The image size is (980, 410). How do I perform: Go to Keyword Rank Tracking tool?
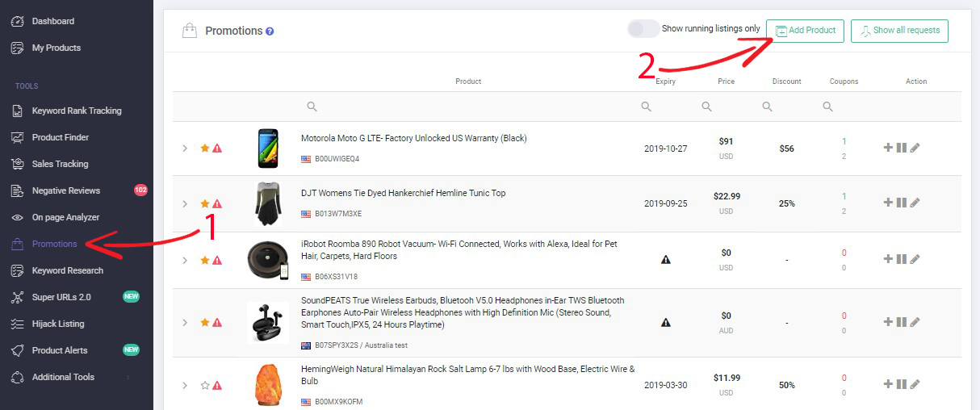[77, 111]
